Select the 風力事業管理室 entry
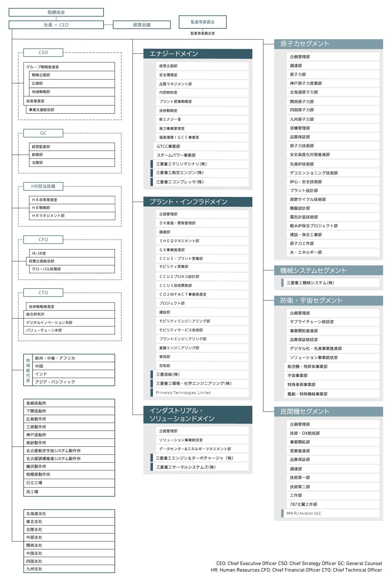Screen dimensions: 392x581 pyautogui.click(x=202, y=128)
